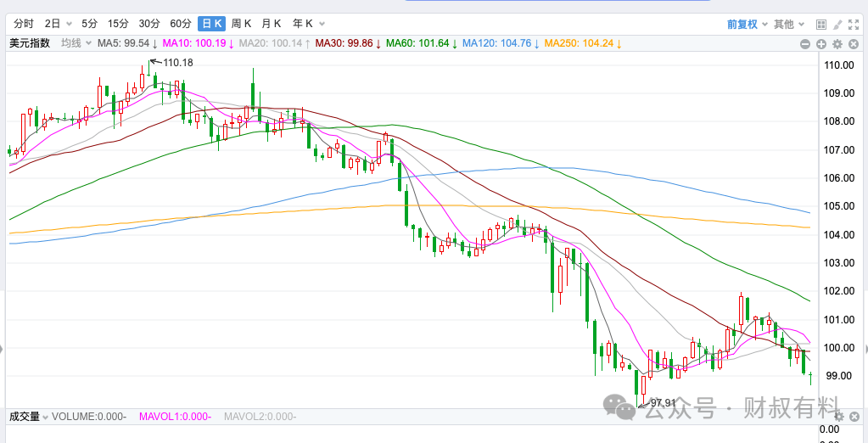
Task: Toggle the MAVOL2 volume average line
Action: [x=260, y=417]
